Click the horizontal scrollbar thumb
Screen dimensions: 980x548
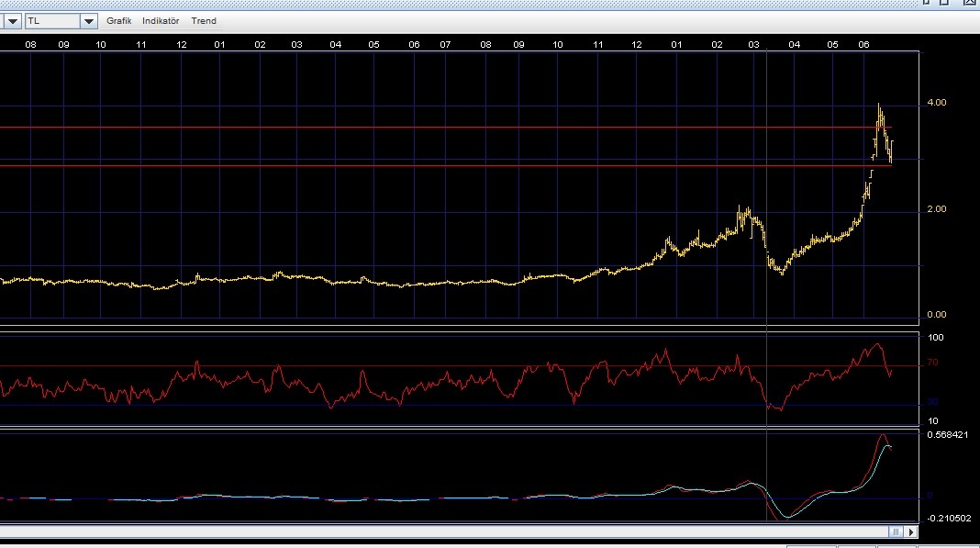tap(896, 531)
